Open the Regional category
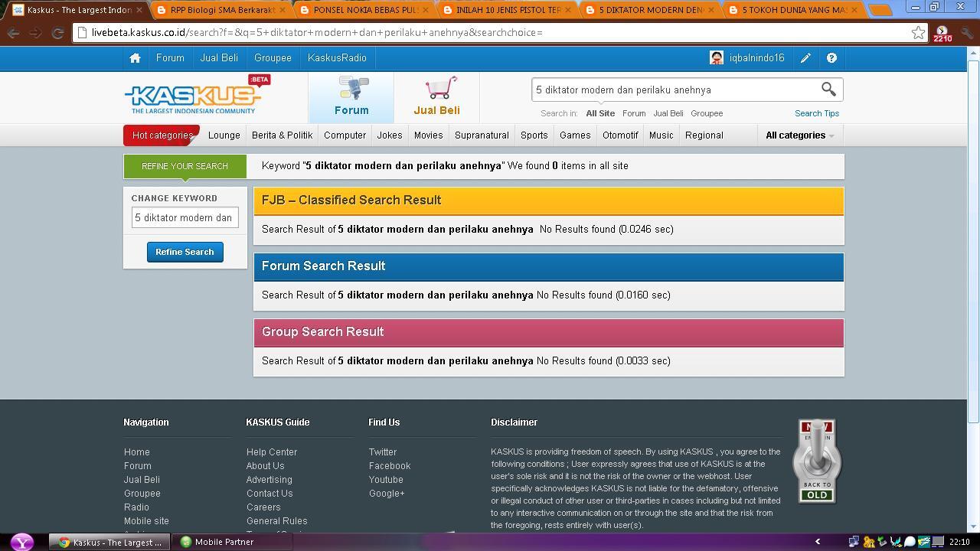This screenshot has height=551, width=980. 704,135
